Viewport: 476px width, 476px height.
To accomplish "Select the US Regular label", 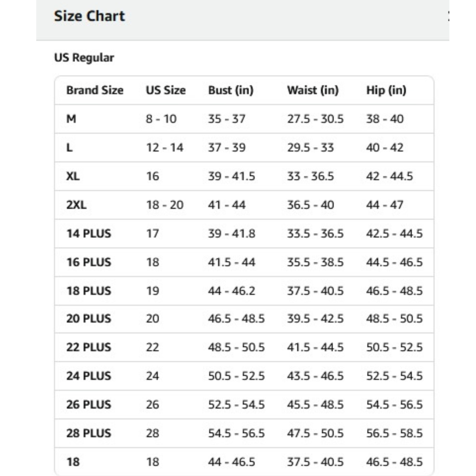I will [x=84, y=58].
